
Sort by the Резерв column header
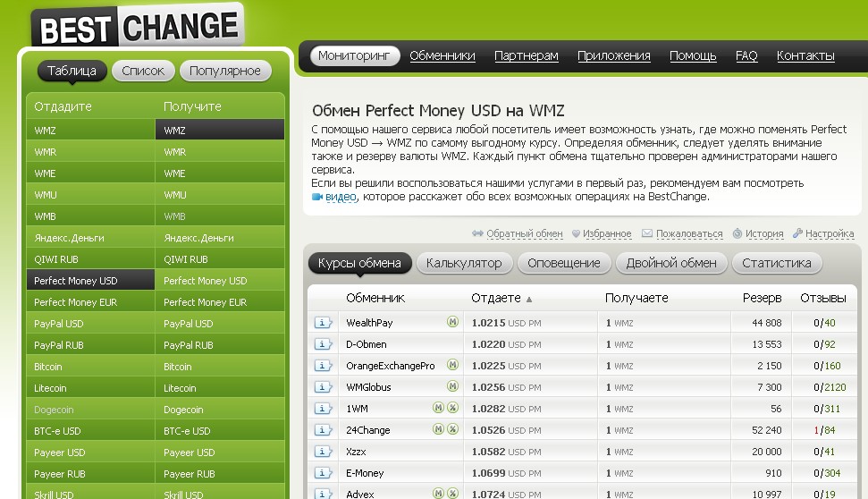pos(762,298)
